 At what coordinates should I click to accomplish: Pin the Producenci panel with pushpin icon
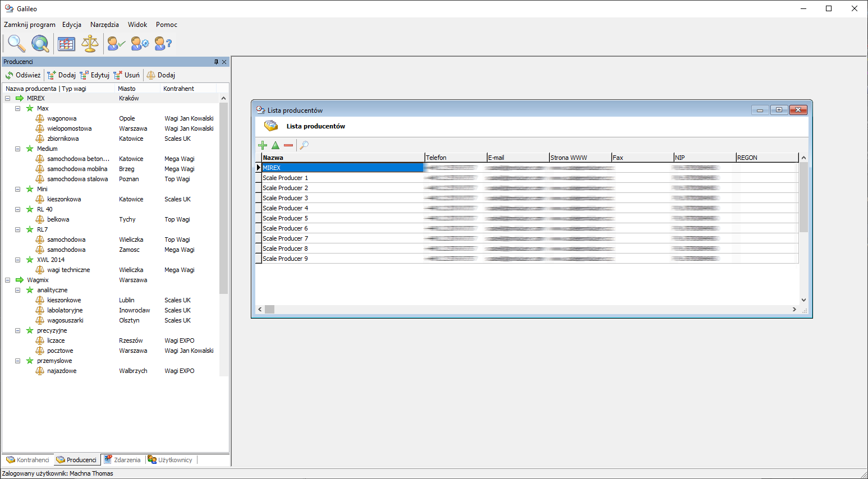[216, 62]
